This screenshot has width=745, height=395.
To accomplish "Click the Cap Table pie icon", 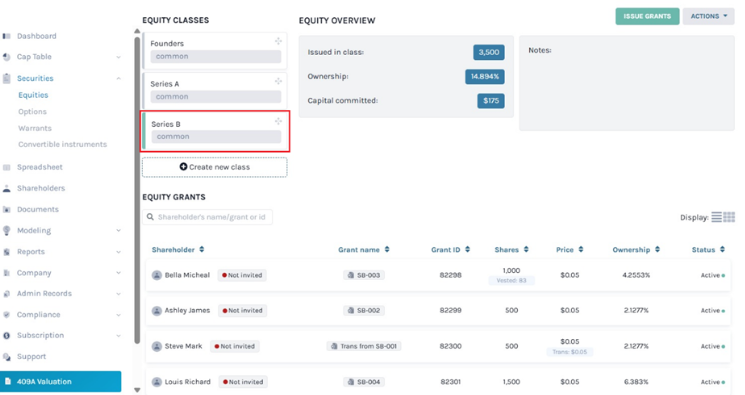I will click(x=7, y=57).
